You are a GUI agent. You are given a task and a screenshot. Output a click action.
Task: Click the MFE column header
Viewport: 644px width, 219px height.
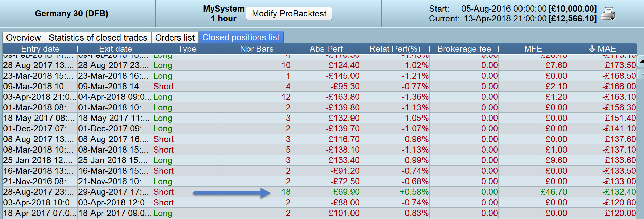pos(533,49)
